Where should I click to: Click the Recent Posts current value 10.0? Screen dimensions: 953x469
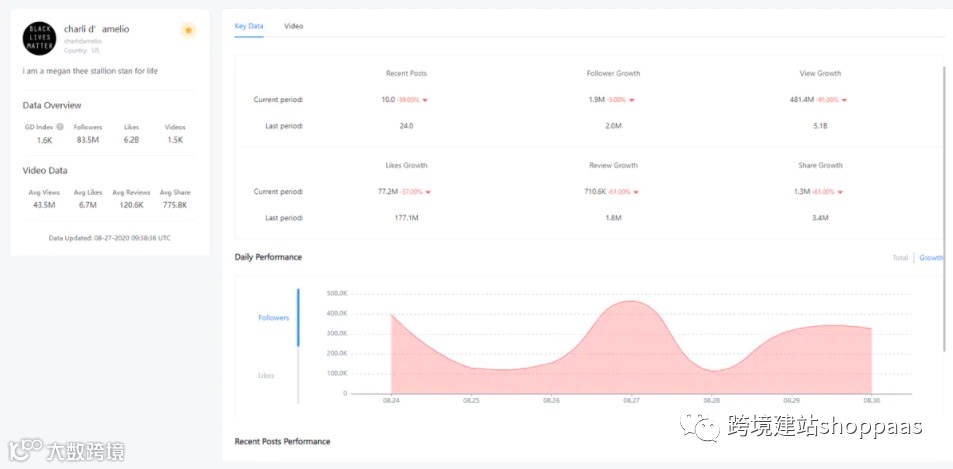coord(387,100)
